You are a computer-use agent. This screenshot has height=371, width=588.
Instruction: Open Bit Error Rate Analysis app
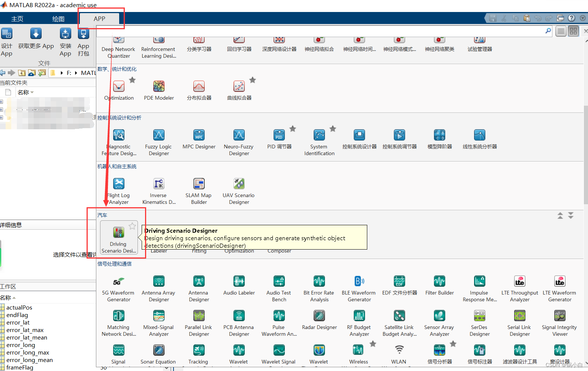[x=319, y=289]
